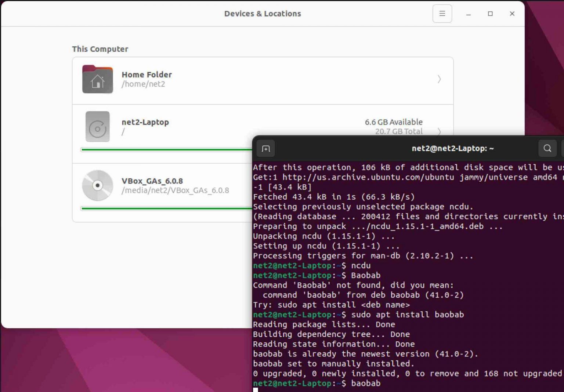Image resolution: width=564 pixels, height=392 pixels.
Task: Maximize the Devices & Locations window
Action: click(490, 14)
